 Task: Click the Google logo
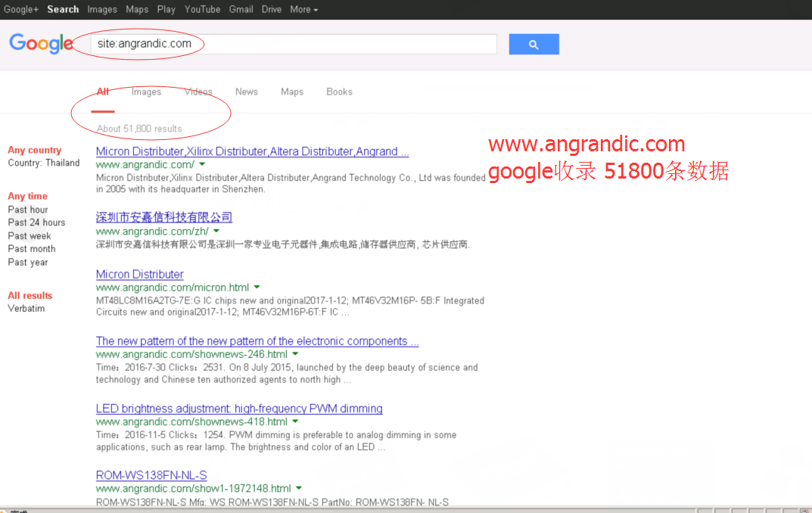[x=42, y=43]
